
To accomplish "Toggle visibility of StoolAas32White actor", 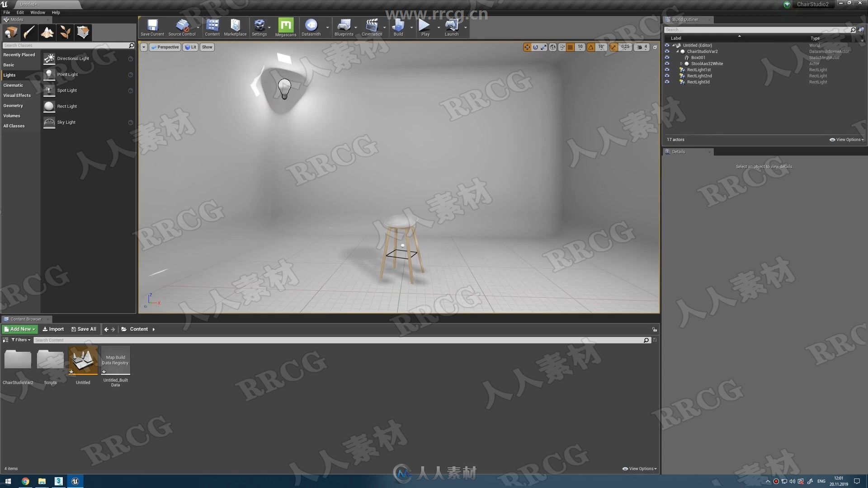I will point(667,63).
